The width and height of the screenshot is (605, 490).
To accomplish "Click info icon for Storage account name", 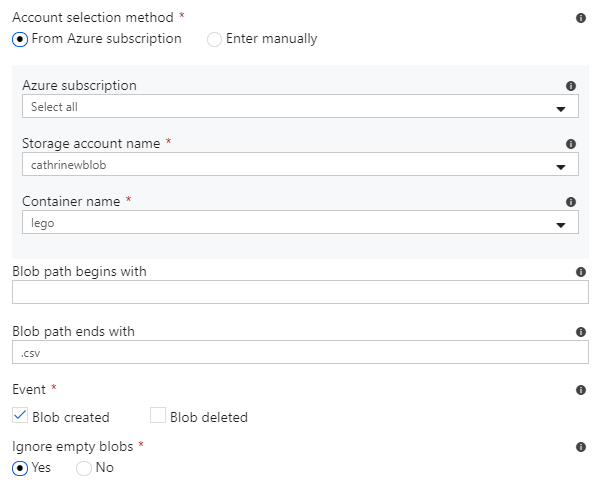I will click(x=571, y=144).
